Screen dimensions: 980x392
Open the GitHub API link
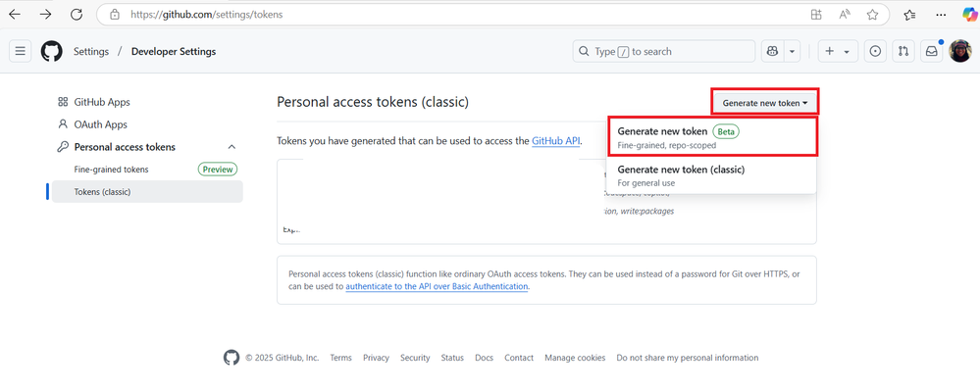(x=556, y=141)
